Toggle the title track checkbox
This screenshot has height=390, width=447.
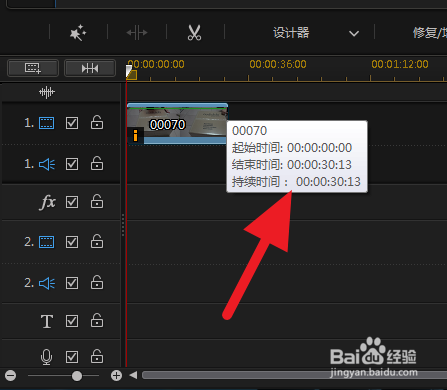click(72, 321)
